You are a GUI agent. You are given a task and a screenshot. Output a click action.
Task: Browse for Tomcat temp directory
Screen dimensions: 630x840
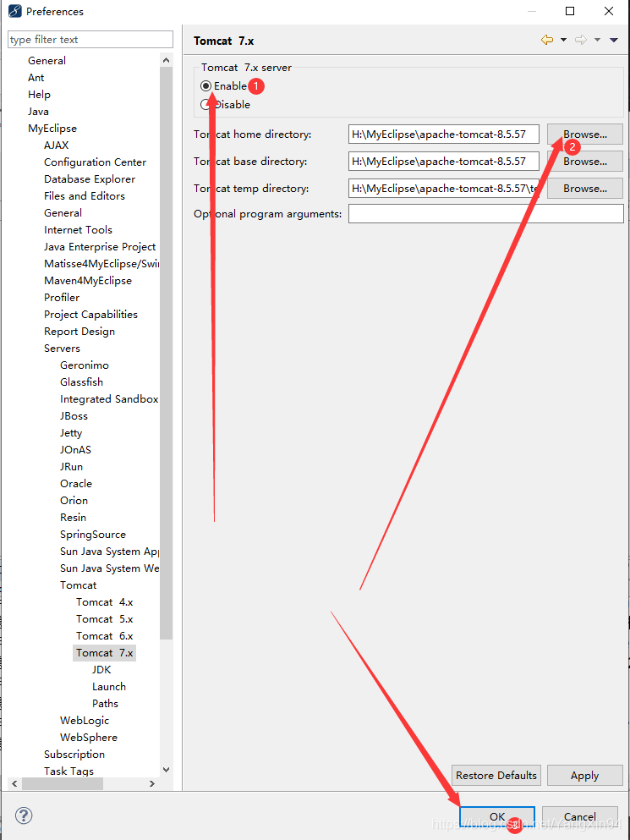(585, 189)
